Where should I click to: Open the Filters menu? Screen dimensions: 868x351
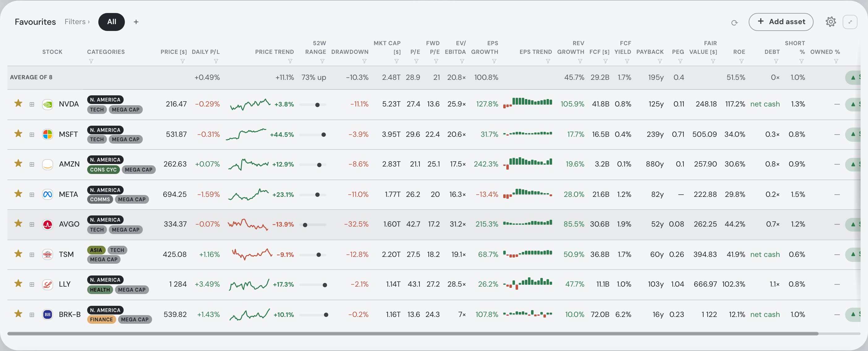pos(77,22)
